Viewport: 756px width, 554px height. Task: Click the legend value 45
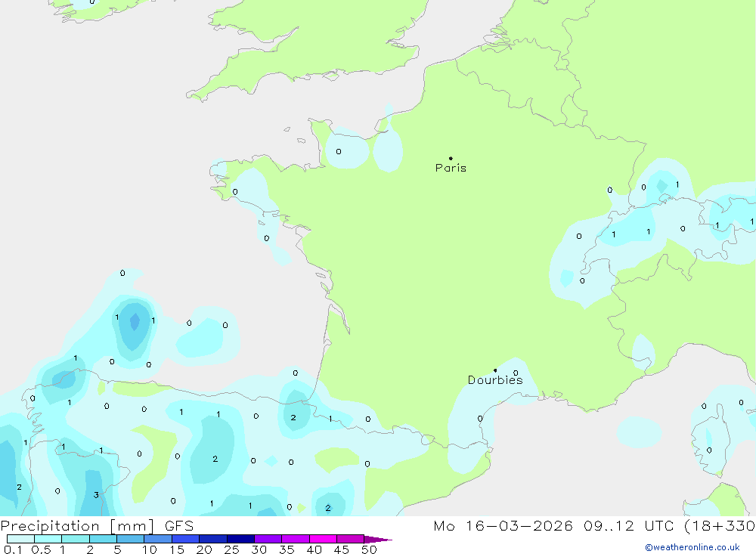click(342, 549)
